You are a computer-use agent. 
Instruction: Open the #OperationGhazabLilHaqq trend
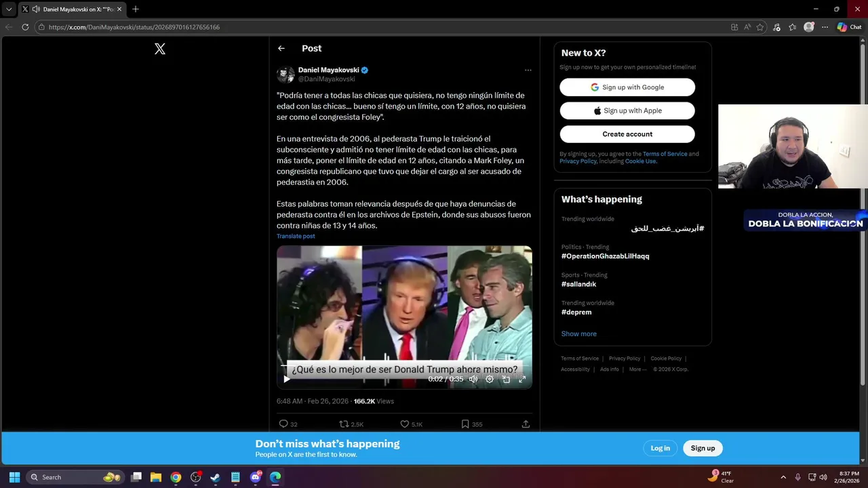[x=605, y=256]
